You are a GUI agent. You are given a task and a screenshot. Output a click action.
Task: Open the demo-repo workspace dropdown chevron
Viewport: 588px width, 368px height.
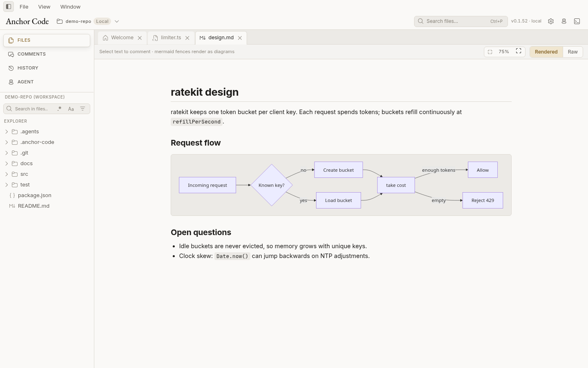(117, 21)
